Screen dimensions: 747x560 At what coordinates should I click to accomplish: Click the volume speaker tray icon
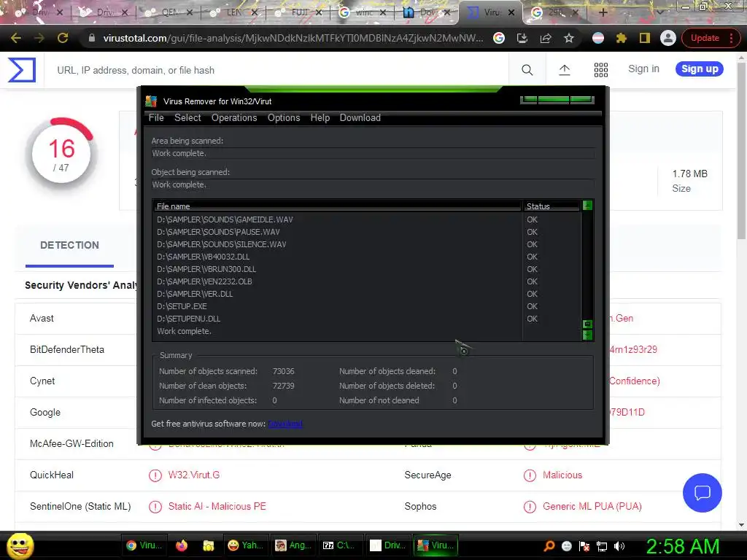coord(619,546)
